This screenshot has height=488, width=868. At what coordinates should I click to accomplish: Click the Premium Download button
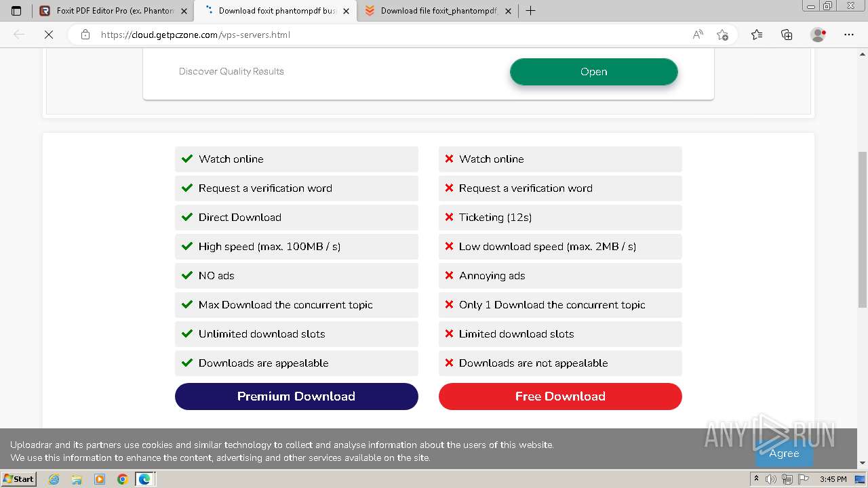pyautogui.click(x=296, y=396)
